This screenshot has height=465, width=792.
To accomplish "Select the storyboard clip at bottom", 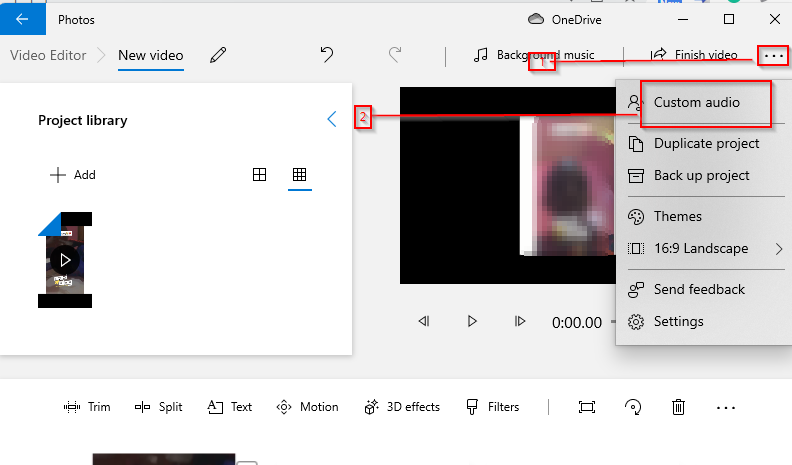I will coord(164,459).
